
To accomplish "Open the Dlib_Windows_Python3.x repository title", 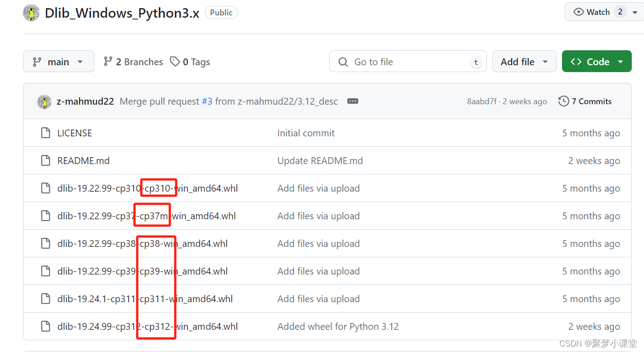I will tap(122, 13).
